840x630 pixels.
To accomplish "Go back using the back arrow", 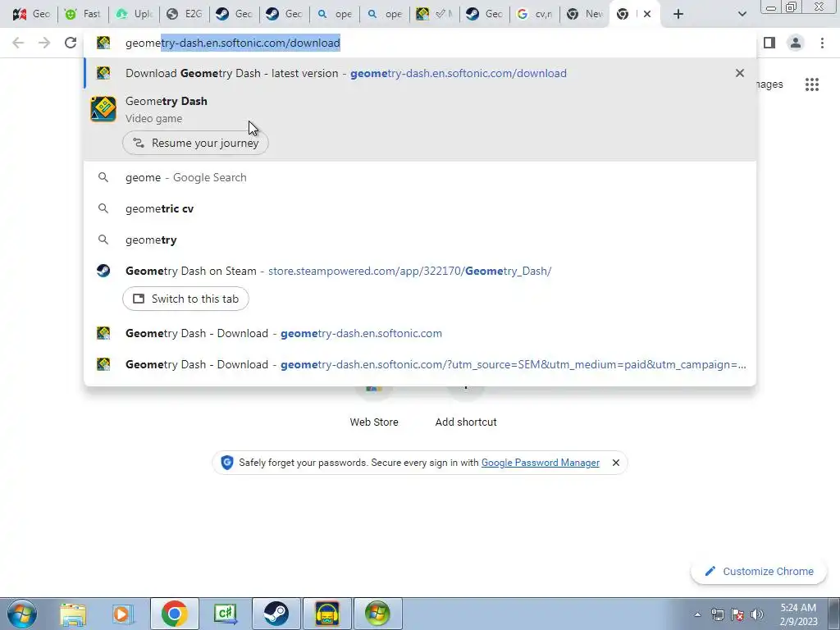I will click(x=18, y=43).
